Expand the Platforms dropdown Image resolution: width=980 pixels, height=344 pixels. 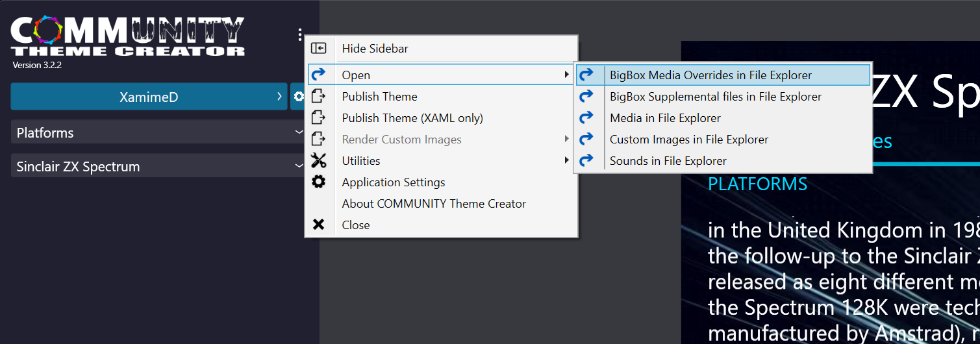158,132
